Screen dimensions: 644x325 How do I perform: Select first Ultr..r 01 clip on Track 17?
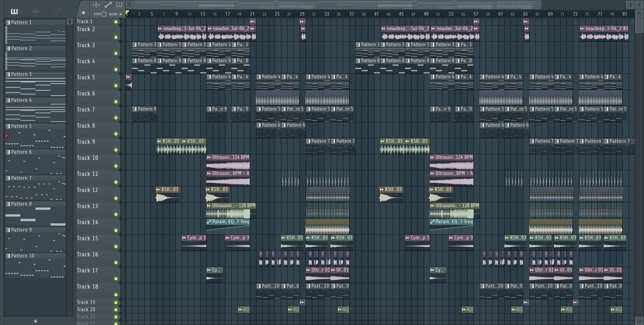coord(318,274)
